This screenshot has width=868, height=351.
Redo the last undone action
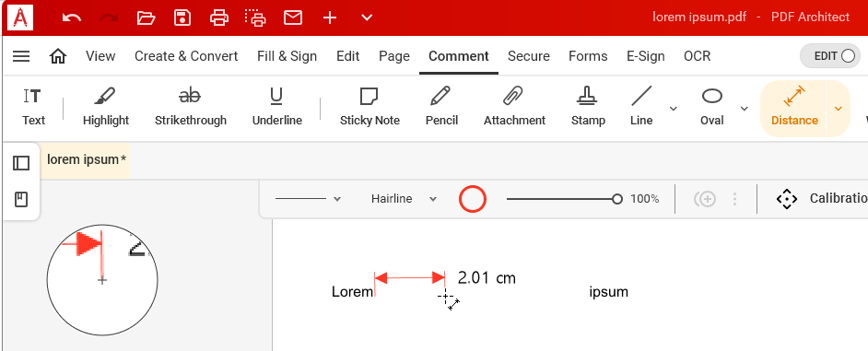click(109, 18)
